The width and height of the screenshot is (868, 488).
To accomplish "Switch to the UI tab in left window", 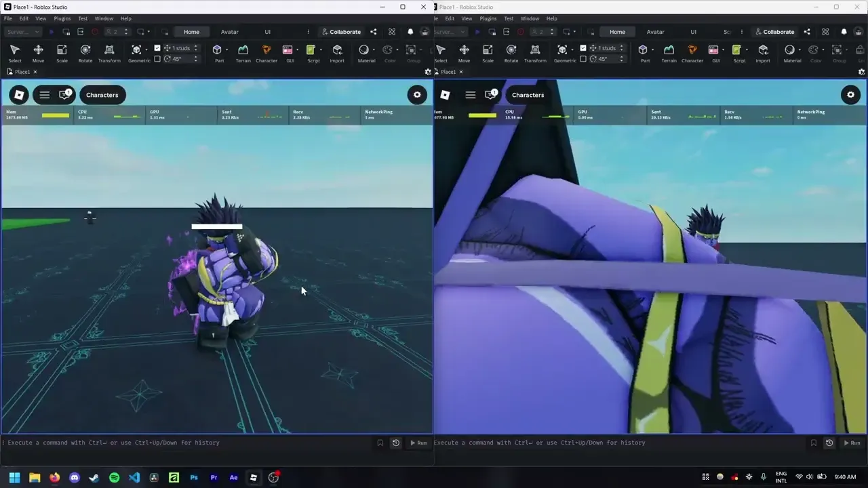I will [x=267, y=32].
